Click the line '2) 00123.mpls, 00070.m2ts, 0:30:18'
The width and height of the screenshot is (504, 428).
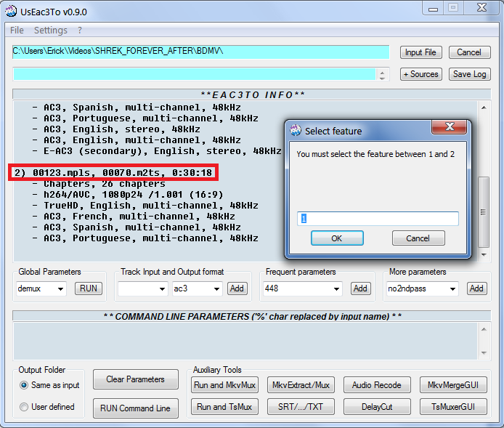pos(113,173)
